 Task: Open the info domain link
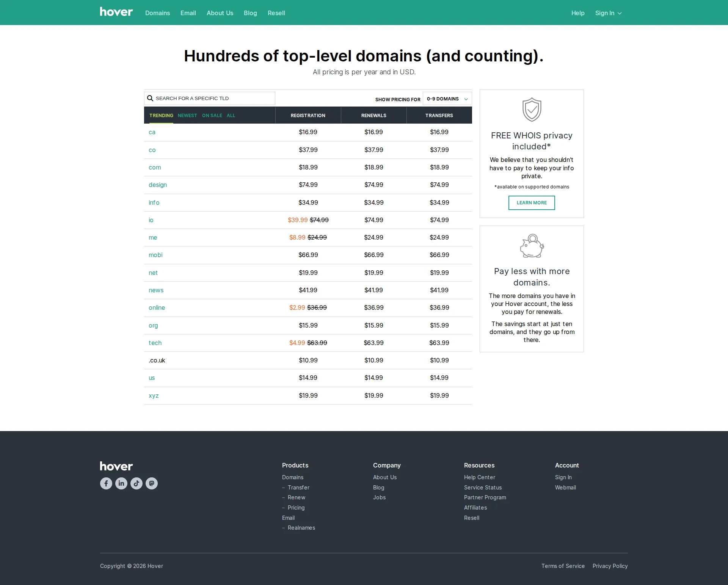[154, 202]
